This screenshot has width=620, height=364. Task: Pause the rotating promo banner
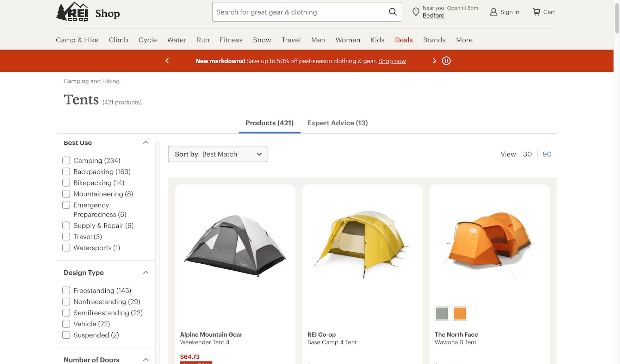(446, 61)
